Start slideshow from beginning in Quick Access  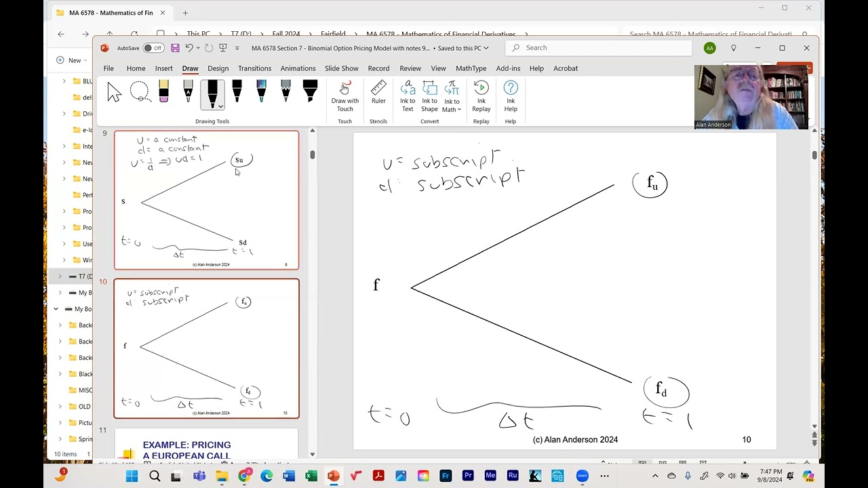point(222,48)
